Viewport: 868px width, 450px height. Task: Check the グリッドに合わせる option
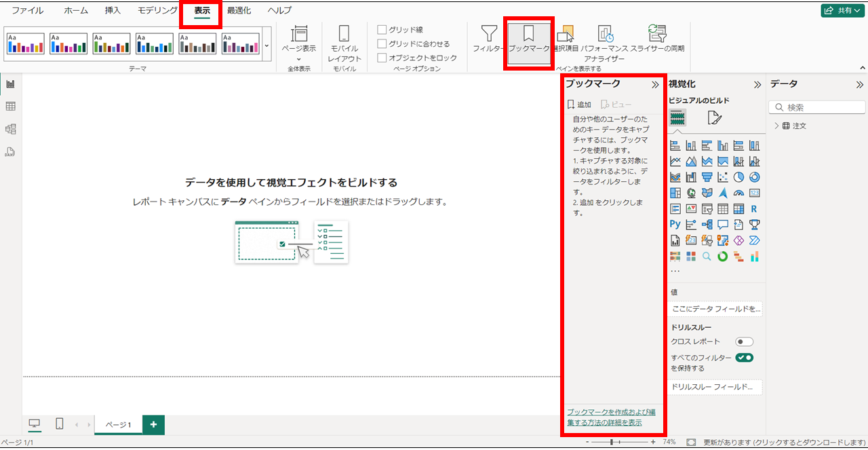coord(382,44)
